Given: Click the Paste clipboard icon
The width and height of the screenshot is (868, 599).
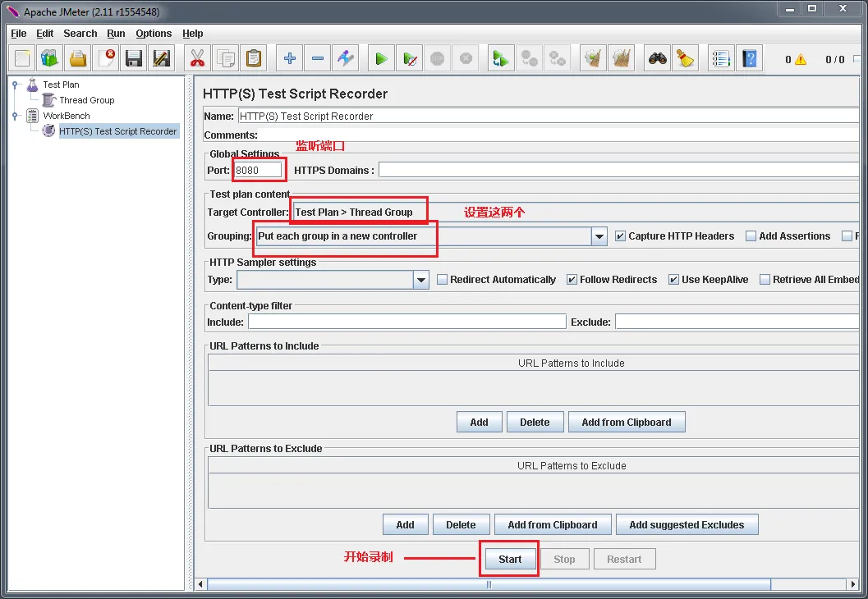Looking at the screenshot, I should coord(254,58).
